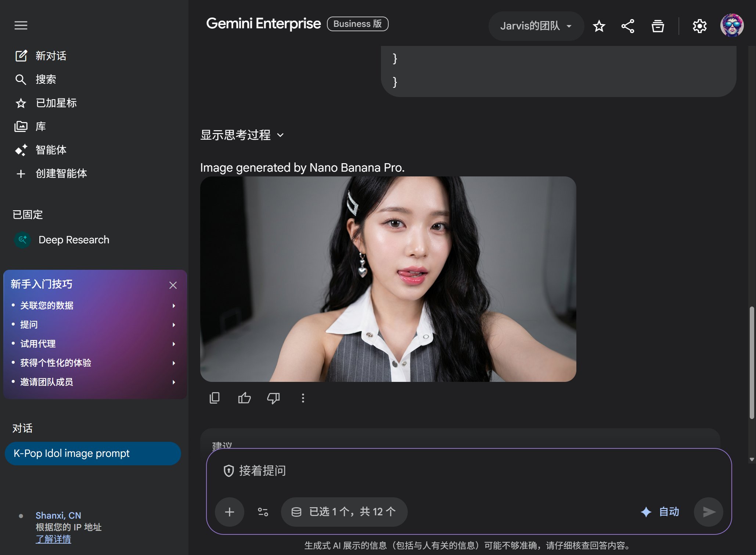756x555 pixels.
Task: Expand 显示思考过程 thinking process
Action: point(242,135)
